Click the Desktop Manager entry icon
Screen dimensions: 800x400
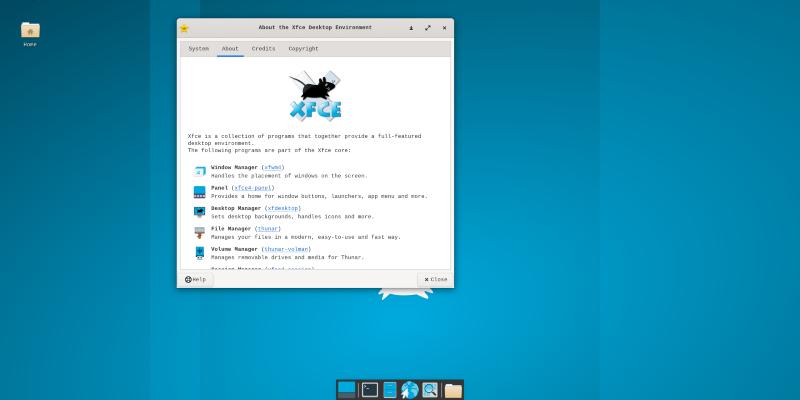(x=199, y=211)
